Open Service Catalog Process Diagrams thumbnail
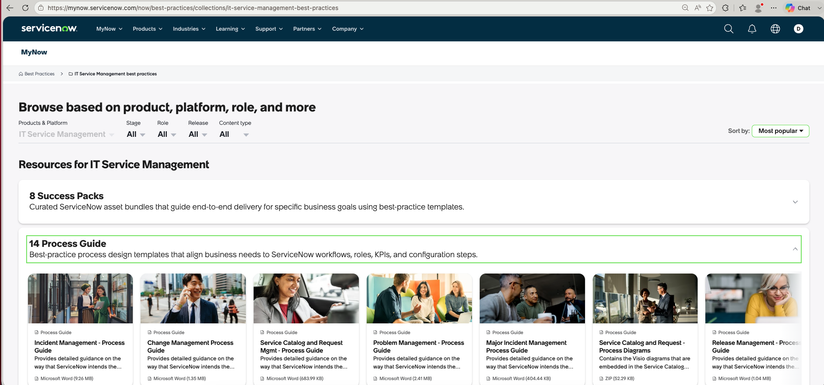The width and height of the screenshot is (824, 385). 645,298
